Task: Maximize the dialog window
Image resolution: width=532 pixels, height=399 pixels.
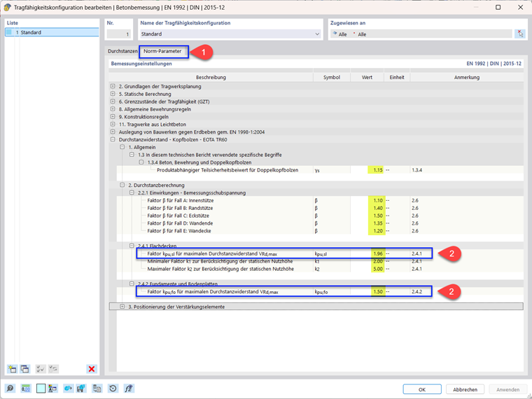Action: pyautogui.click(x=498, y=7)
